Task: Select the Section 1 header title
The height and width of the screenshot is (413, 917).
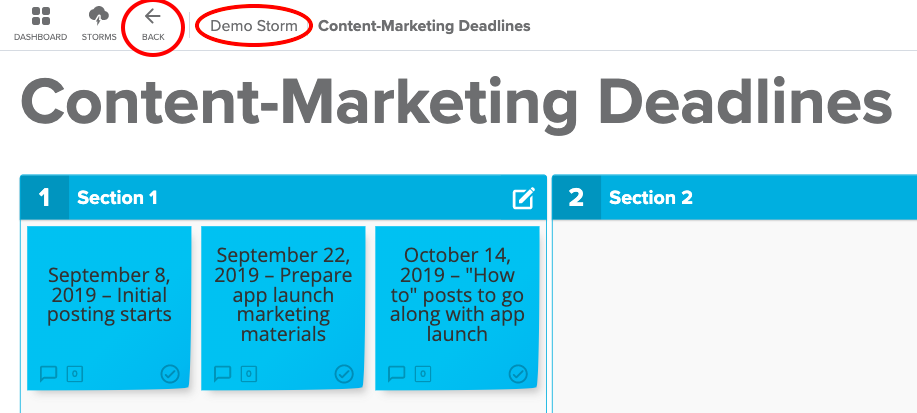Action: tap(118, 198)
